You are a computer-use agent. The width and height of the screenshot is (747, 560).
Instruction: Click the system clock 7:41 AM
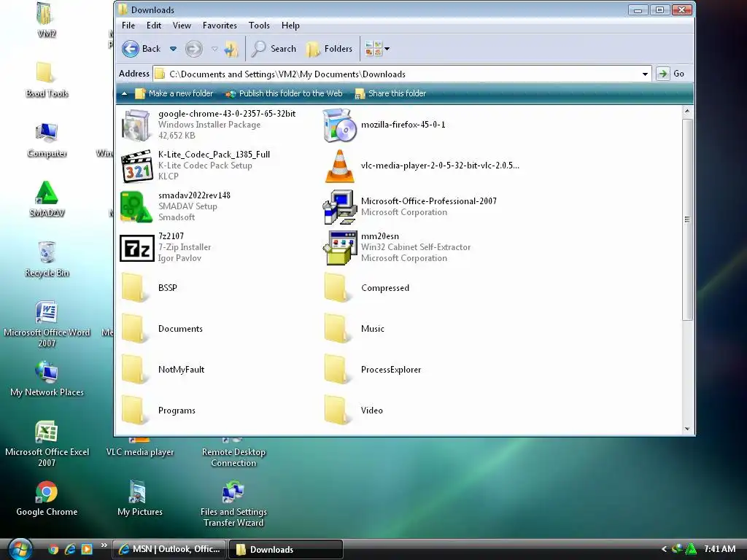[x=719, y=549]
